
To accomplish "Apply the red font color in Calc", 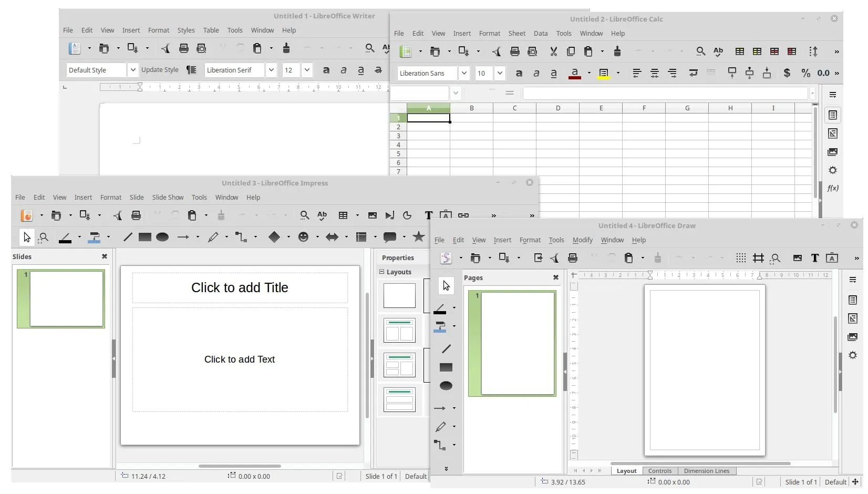I will [575, 73].
